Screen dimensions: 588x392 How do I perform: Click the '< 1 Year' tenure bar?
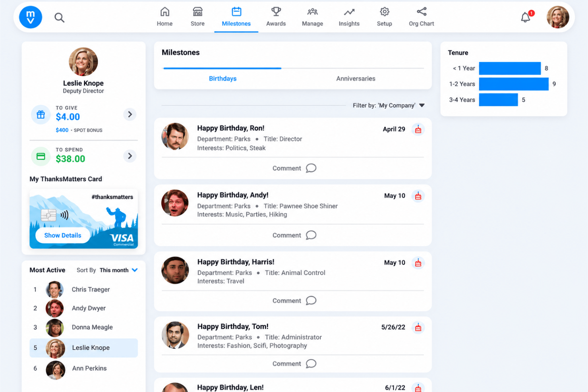510,68
